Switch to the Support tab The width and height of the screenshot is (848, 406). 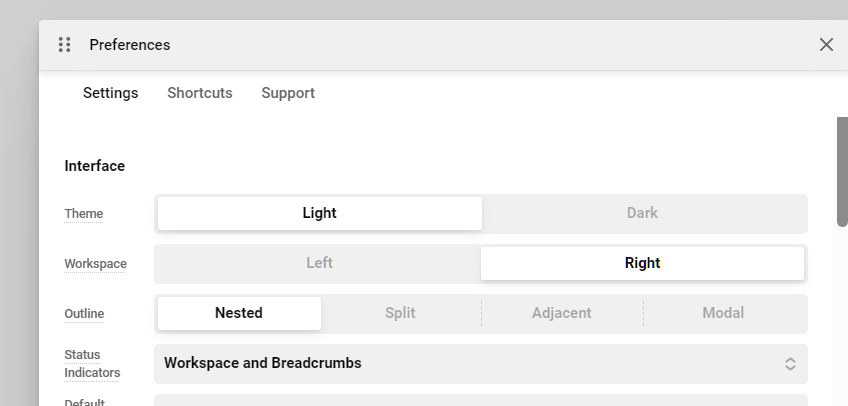click(288, 93)
